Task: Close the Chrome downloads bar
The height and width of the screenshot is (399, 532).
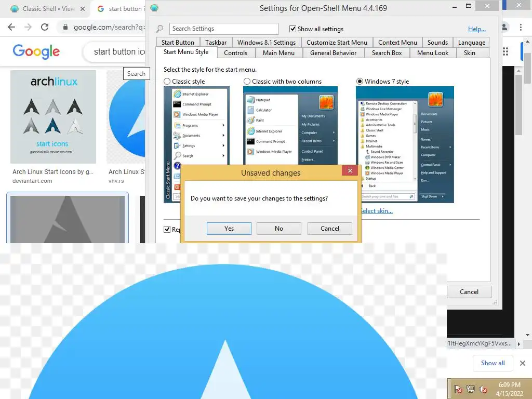Action: click(x=523, y=363)
